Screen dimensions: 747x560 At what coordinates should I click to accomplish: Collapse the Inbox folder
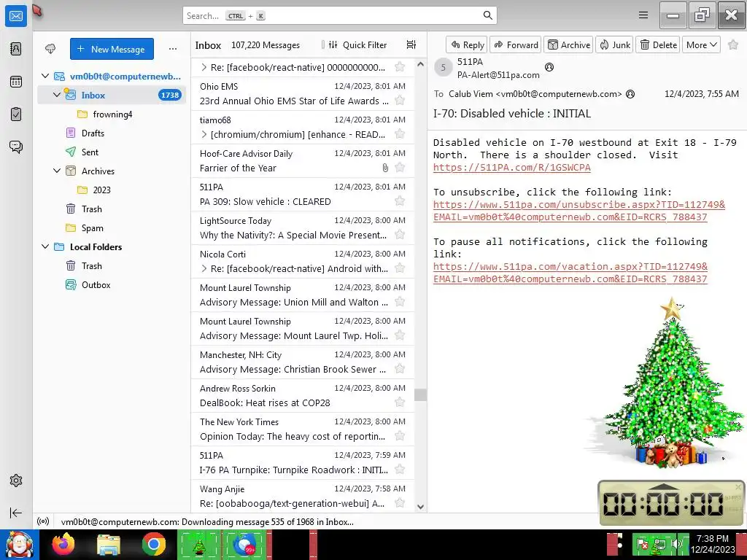click(x=57, y=95)
